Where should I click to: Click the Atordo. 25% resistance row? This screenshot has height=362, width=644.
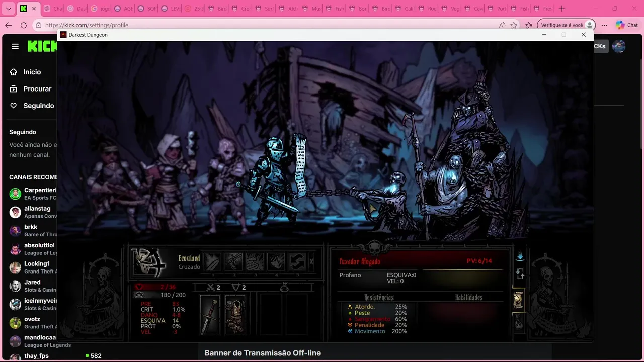coord(377,307)
